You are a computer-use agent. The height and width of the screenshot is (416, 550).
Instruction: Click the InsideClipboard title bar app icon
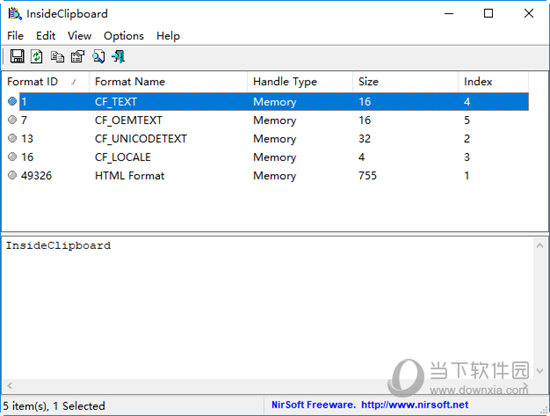coord(15,14)
